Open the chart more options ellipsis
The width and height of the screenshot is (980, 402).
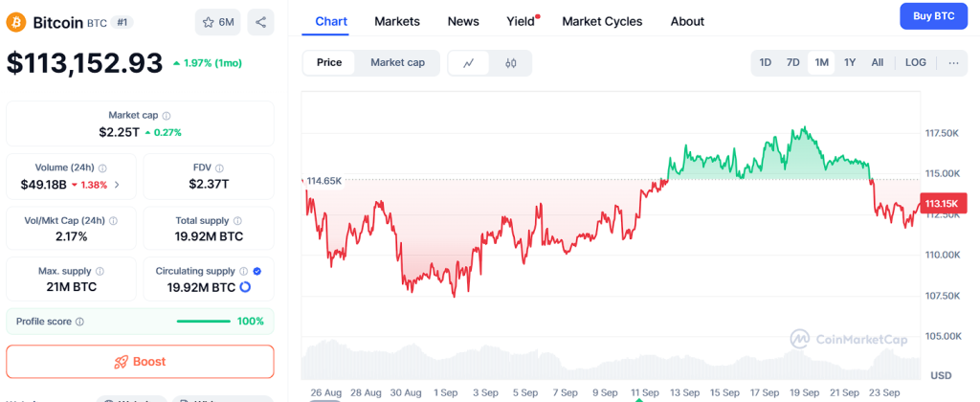click(953, 62)
